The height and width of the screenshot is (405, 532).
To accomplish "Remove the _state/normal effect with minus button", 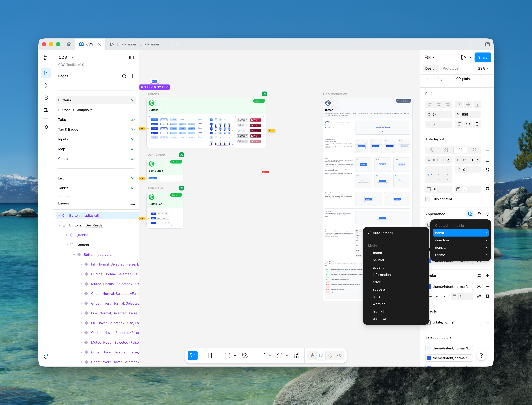I will pyautogui.click(x=487, y=322).
